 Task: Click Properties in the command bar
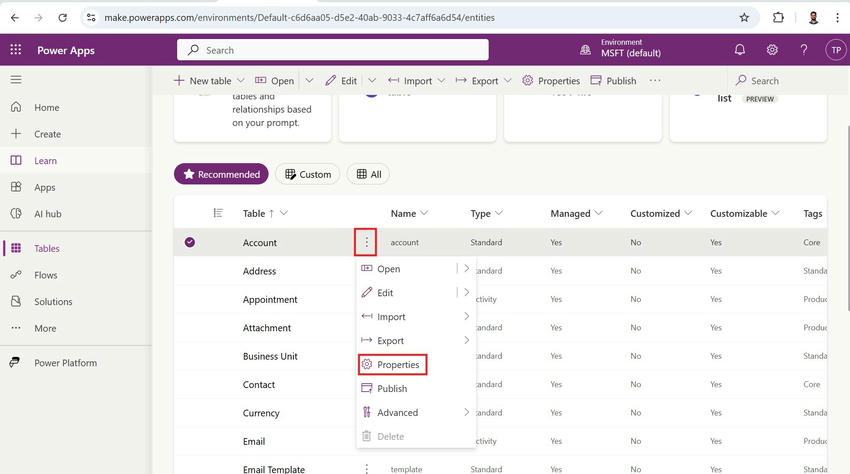point(551,80)
